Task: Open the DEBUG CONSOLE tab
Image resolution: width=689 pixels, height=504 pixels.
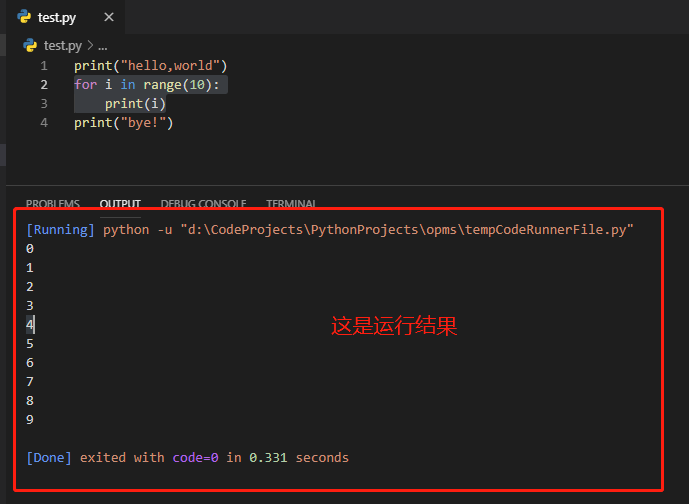Action: click(203, 203)
